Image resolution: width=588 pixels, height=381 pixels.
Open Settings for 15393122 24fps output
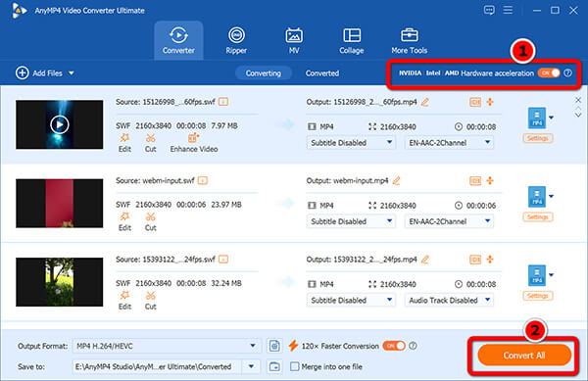point(538,296)
